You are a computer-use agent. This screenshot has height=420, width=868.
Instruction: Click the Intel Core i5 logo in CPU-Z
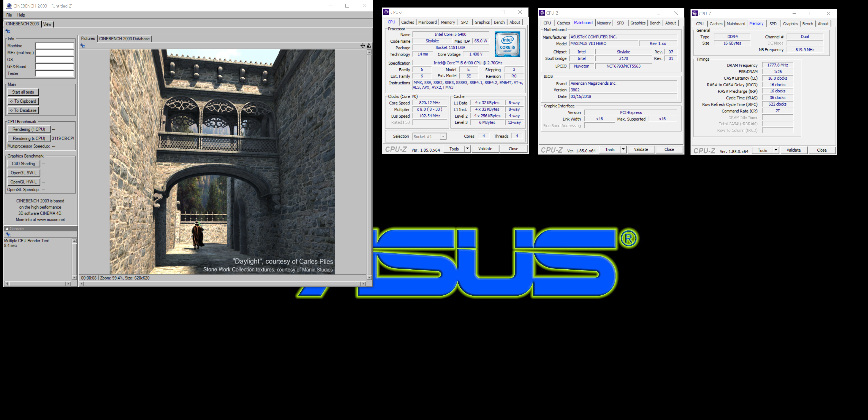508,44
